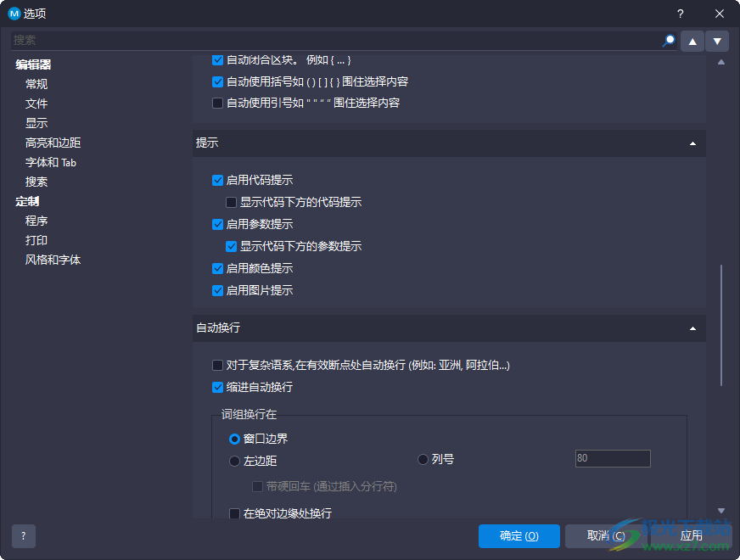Open 字体和 Tab settings
Screen dimensions: 740x560
tap(51, 162)
